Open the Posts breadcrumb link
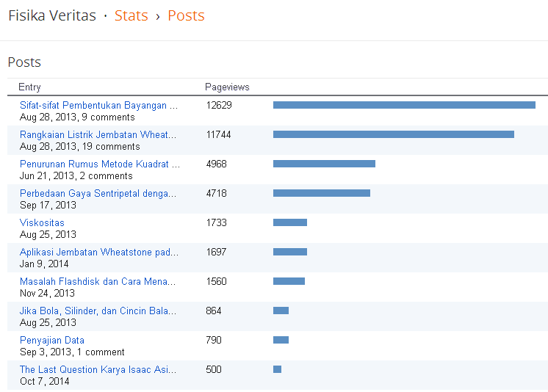The width and height of the screenshot is (548, 392). coord(186,15)
